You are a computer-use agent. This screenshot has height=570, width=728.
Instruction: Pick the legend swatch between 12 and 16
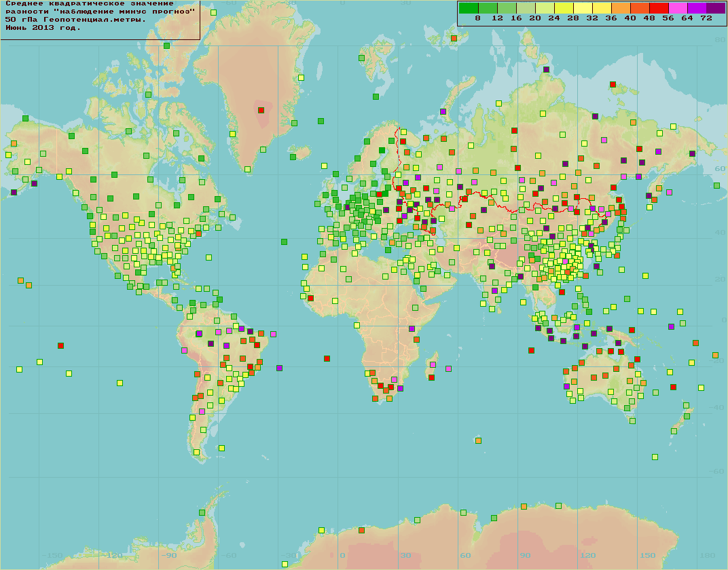coord(507,8)
